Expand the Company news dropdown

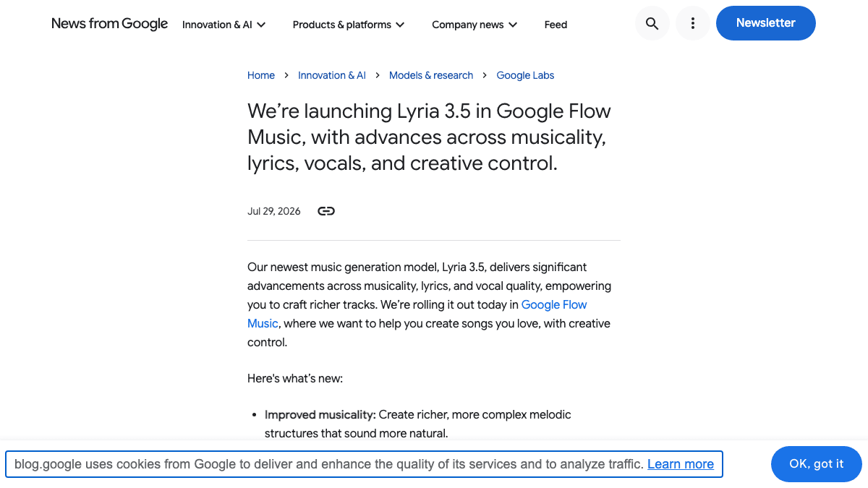[475, 25]
